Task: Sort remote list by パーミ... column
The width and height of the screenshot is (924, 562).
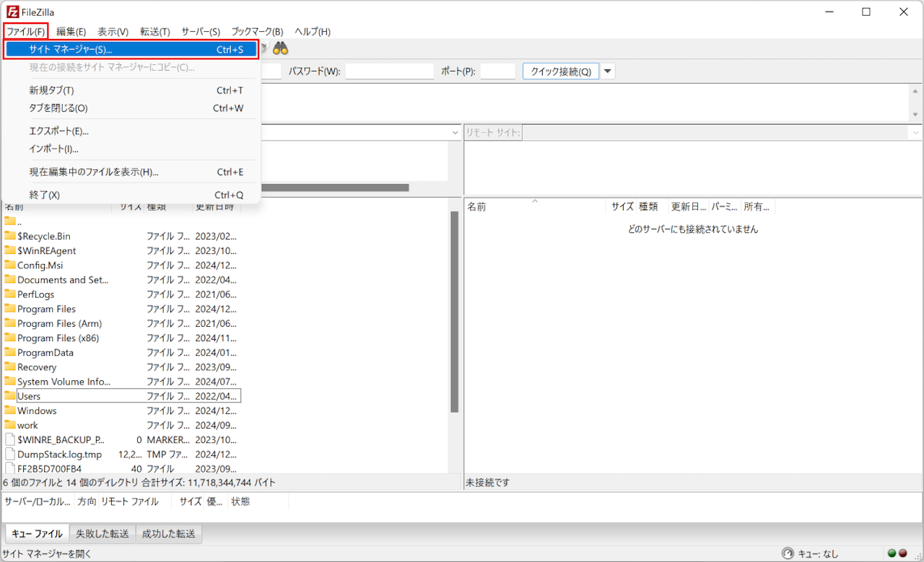Action: 725,206
